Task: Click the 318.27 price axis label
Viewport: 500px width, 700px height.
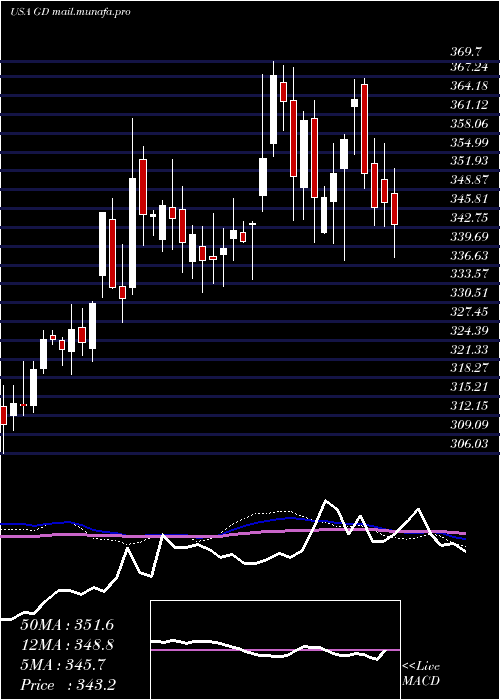Action: [x=469, y=367]
